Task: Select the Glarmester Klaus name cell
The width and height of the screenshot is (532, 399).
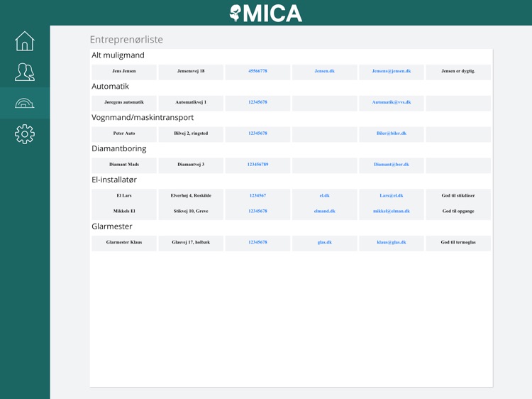Action: coord(124,244)
